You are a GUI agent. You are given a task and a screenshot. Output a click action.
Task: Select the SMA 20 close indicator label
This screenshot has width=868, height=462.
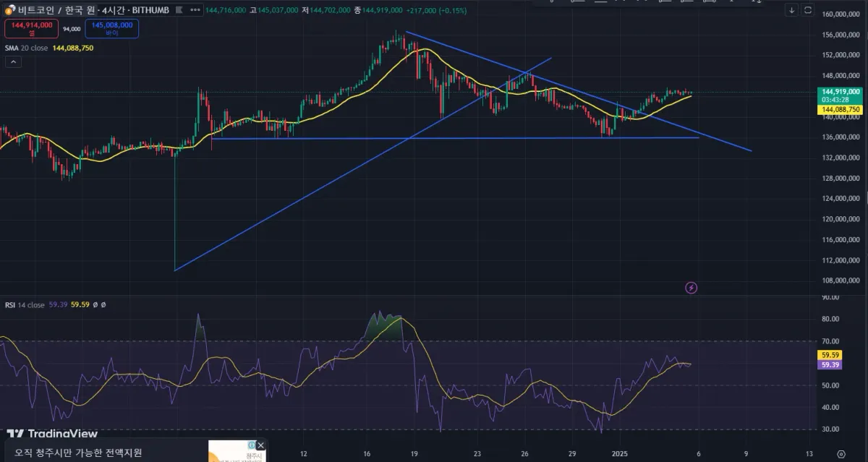click(x=27, y=48)
